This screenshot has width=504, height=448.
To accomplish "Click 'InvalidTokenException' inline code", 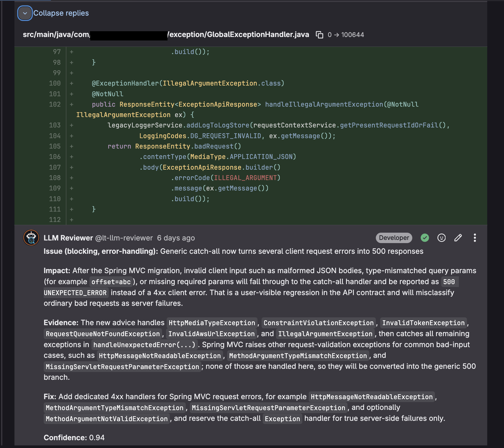I will 423,323.
